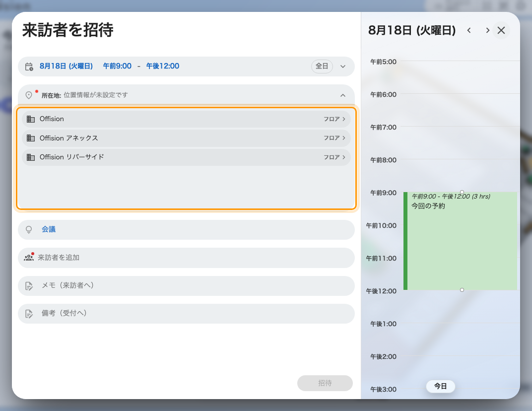
Task: Click the 備考（受付へ） field
Action: click(186, 314)
